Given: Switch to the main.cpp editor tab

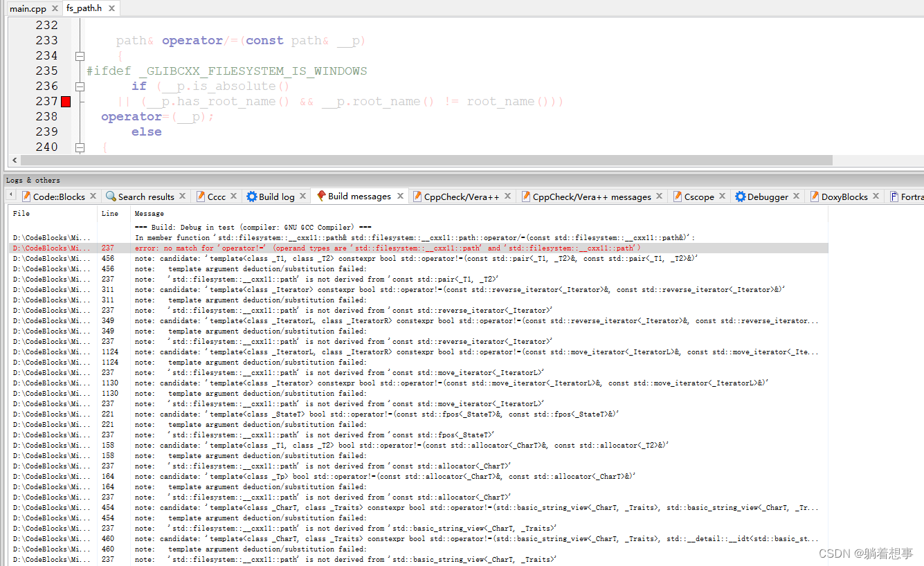Looking at the screenshot, I should pos(28,8).
